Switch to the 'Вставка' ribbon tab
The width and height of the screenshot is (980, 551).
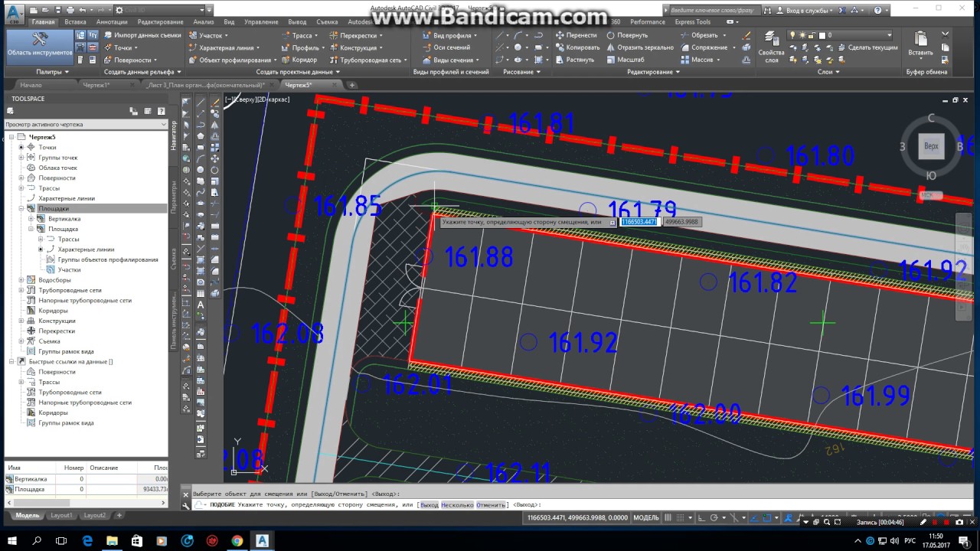point(75,22)
